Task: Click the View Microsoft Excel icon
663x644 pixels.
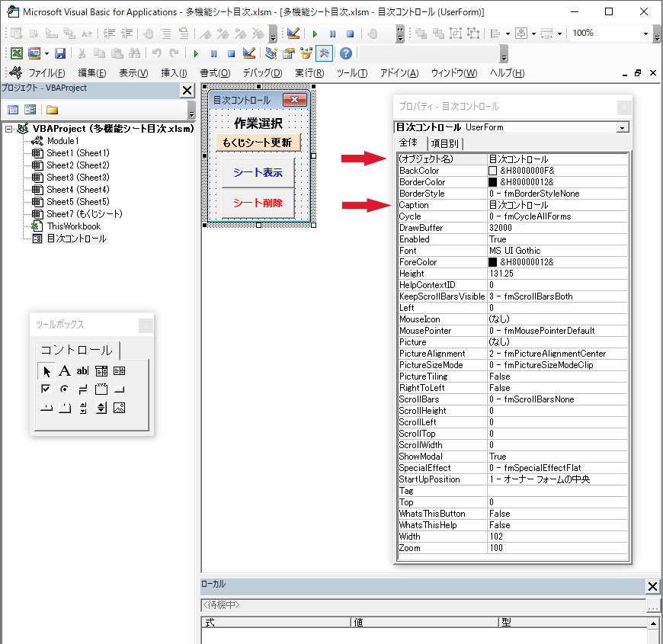Action: (x=17, y=53)
